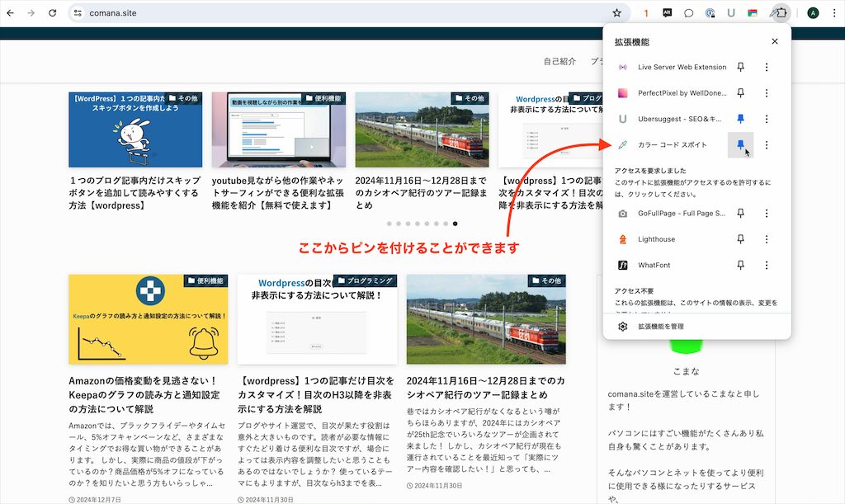
Task: Open the Chrome three-dot main menu
Action: (833, 13)
